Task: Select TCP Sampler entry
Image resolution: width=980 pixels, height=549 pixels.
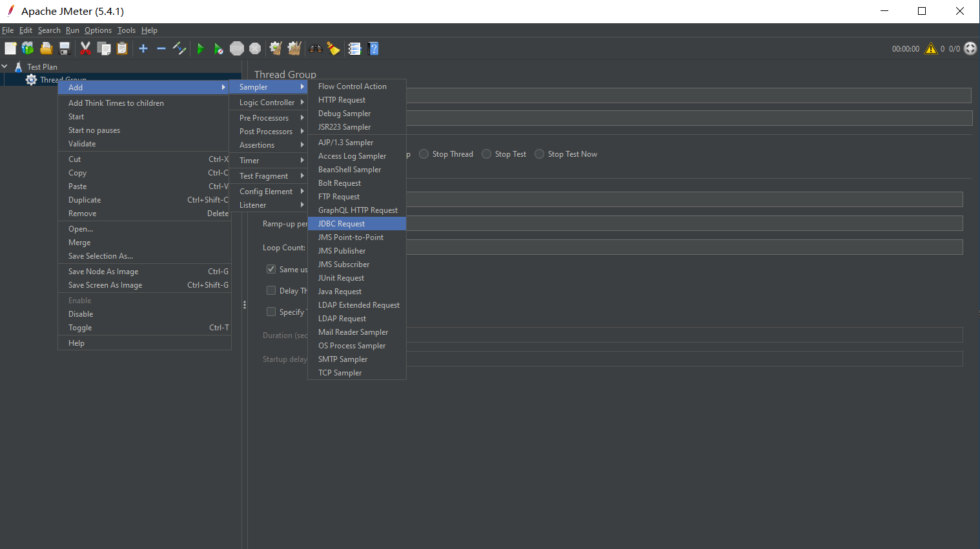Action: coord(357,372)
